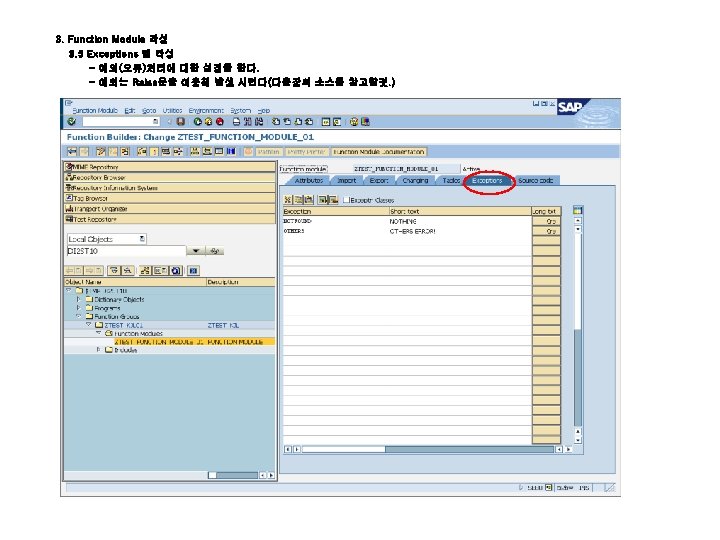720x540 pixels.
Task: Click Long txt button for NOTFOUND row
Action: (x=546, y=221)
